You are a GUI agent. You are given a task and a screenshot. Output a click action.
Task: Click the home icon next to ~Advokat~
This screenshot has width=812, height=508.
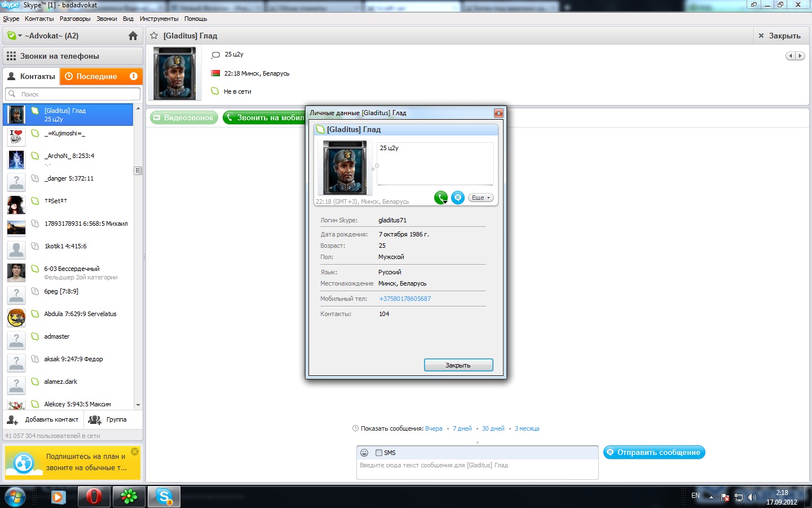pos(133,36)
